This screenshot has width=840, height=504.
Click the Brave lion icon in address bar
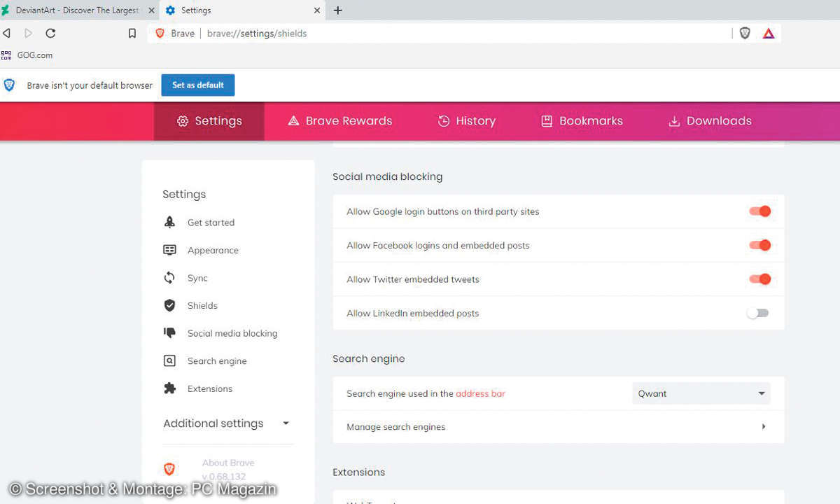[160, 33]
